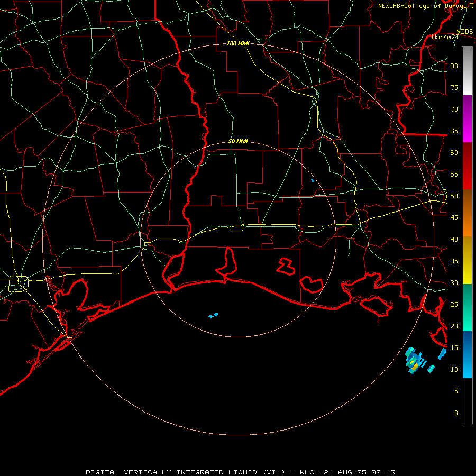Click the orange-brown segment of the color bar
Screen dimensions: 476x476
pyautogui.click(x=467, y=213)
